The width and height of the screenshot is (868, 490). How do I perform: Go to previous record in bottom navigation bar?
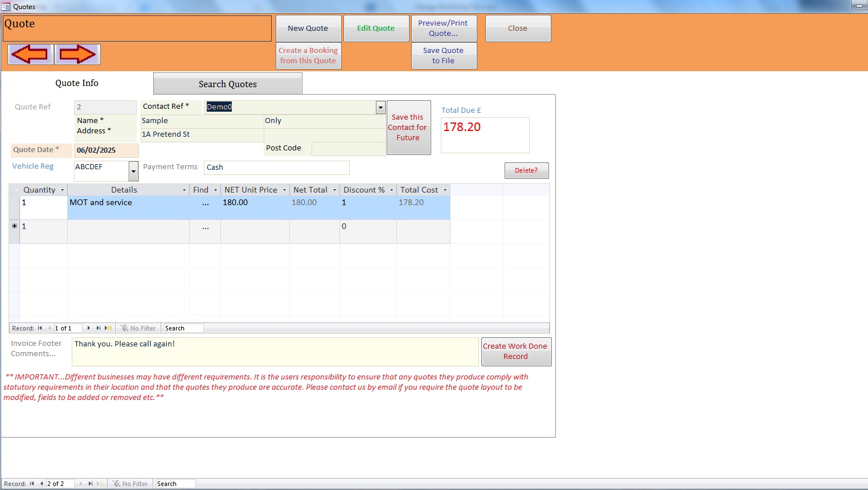(42, 484)
